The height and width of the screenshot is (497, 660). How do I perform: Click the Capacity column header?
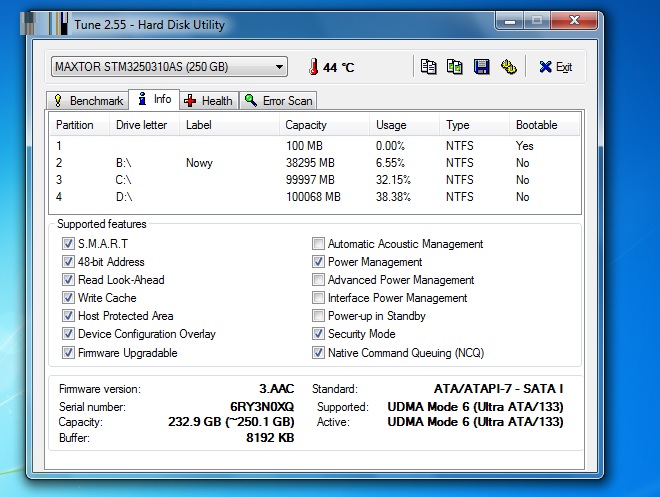pos(324,125)
